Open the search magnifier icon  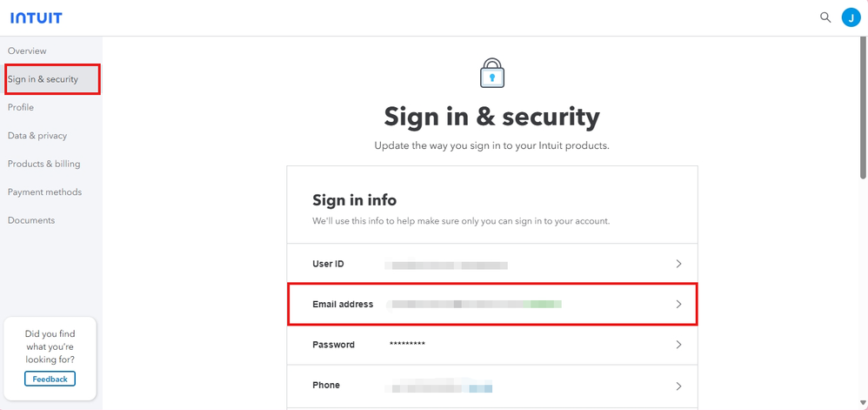(825, 17)
